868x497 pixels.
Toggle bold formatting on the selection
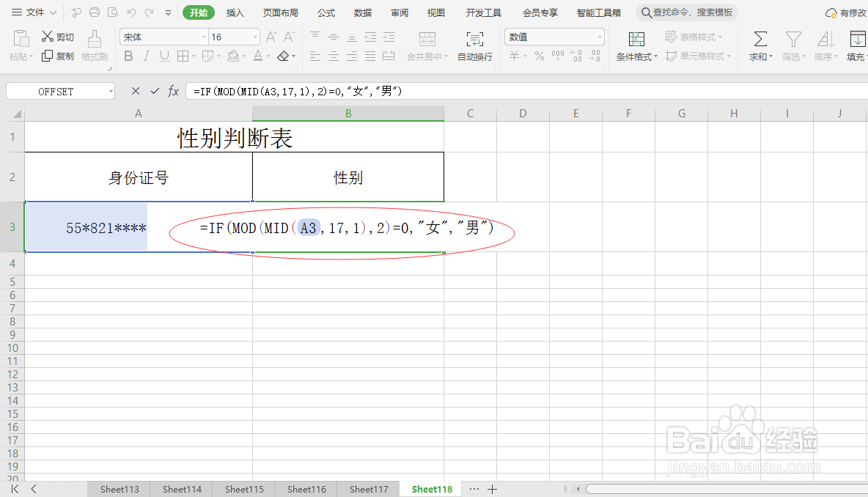[x=128, y=56]
